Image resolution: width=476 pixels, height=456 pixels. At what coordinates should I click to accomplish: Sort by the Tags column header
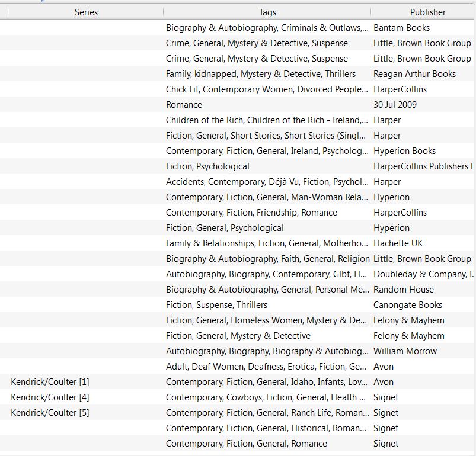point(267,12)
